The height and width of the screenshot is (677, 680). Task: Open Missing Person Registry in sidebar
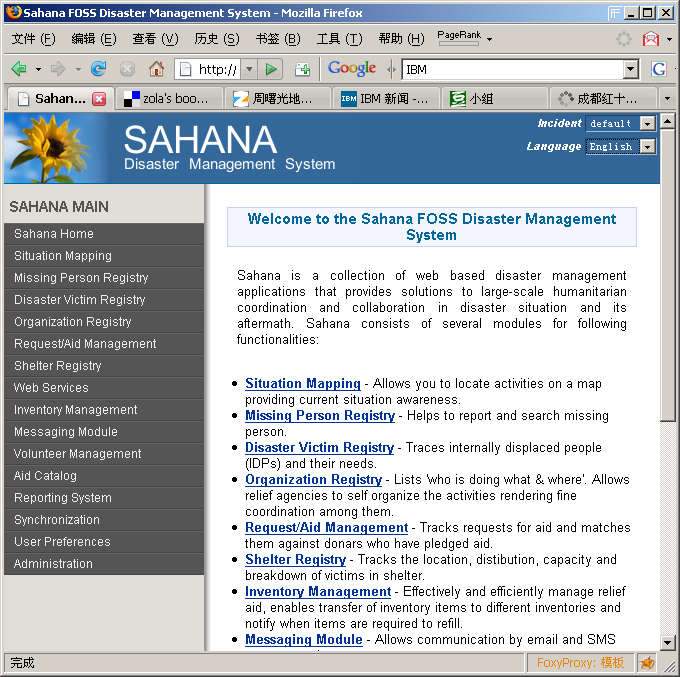104,278
